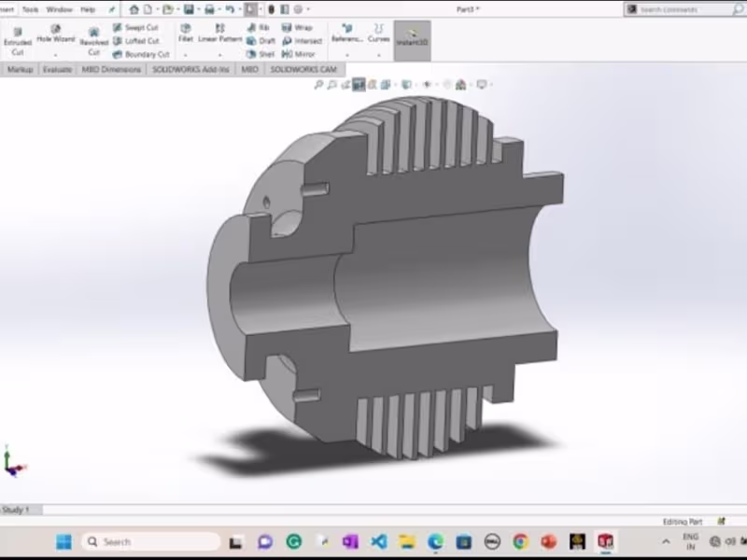Viewport: 747px width, 560px height.
Task: Switch to the SOLIDWORKS CAM tab
Action: tap(303, 69)
